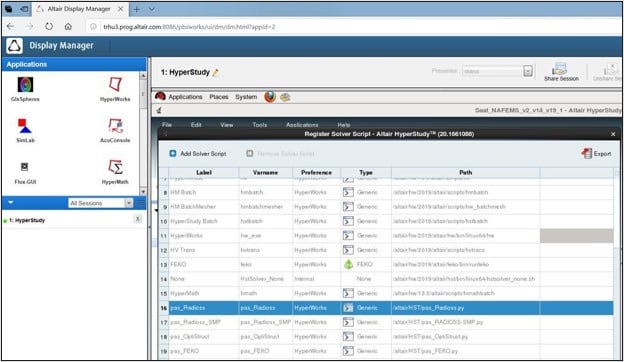
Task: Select the HyperStudy Batch label cell
Action: pyautogui.click(x=204, y=221)
